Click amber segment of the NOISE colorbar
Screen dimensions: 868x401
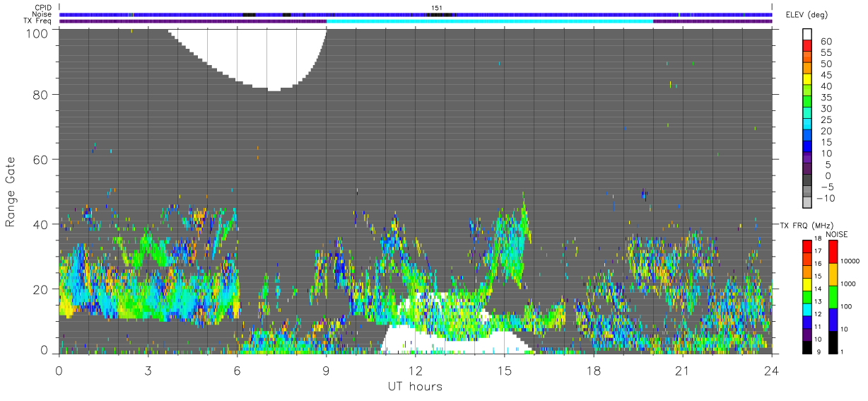coord(833,274)
